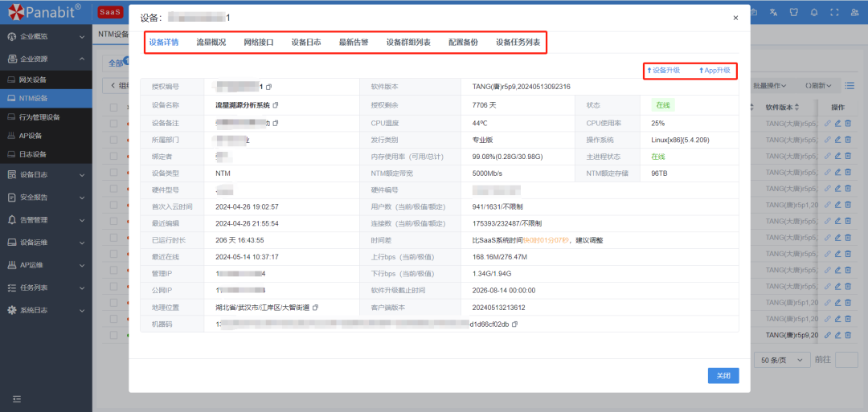Copy the 授权编号 value with its copy icon
The height and width of the screenshot is (412, 868).
click(268, 88)
